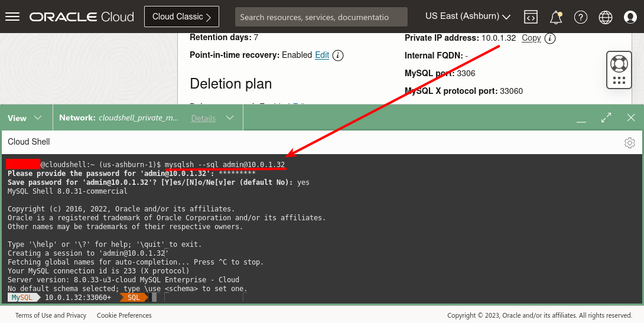Click the 'Retention days: 7' text
Viewport: 644px width, 323px height.
click(x=224, y=37)
